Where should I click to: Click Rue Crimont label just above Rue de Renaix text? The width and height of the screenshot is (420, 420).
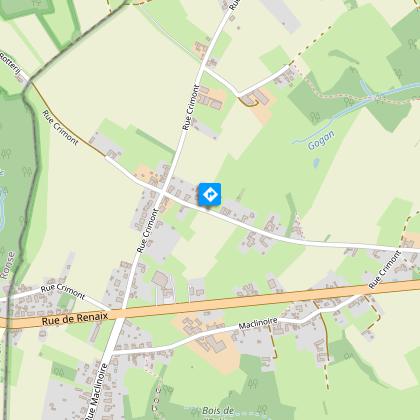pos(63,291)
